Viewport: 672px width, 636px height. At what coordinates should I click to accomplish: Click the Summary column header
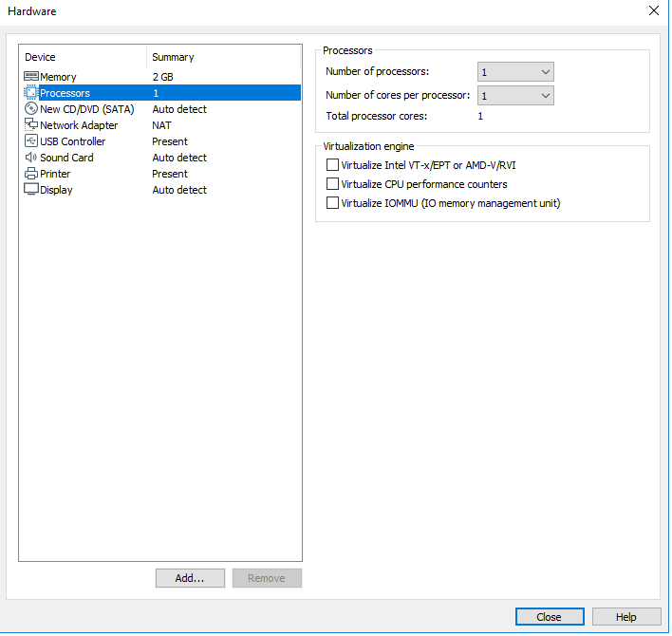coord(173,57)
